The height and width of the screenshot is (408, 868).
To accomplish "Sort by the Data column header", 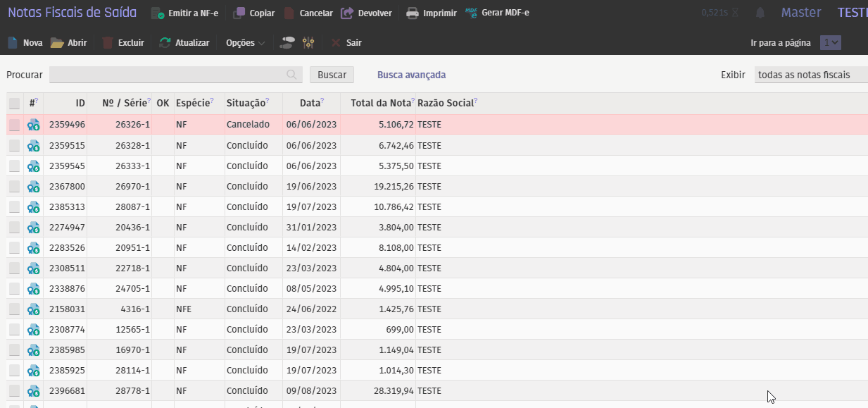I will point(310,104).
